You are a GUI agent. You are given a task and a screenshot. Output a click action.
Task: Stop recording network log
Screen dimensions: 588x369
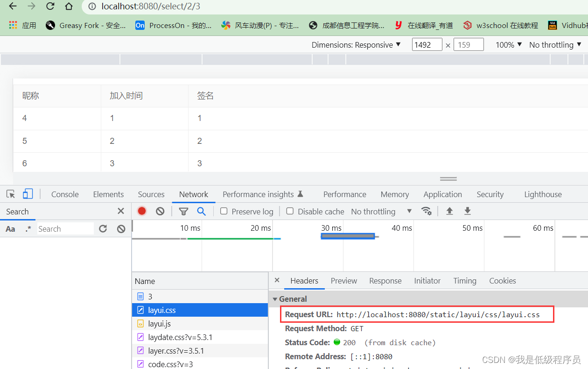141,211
